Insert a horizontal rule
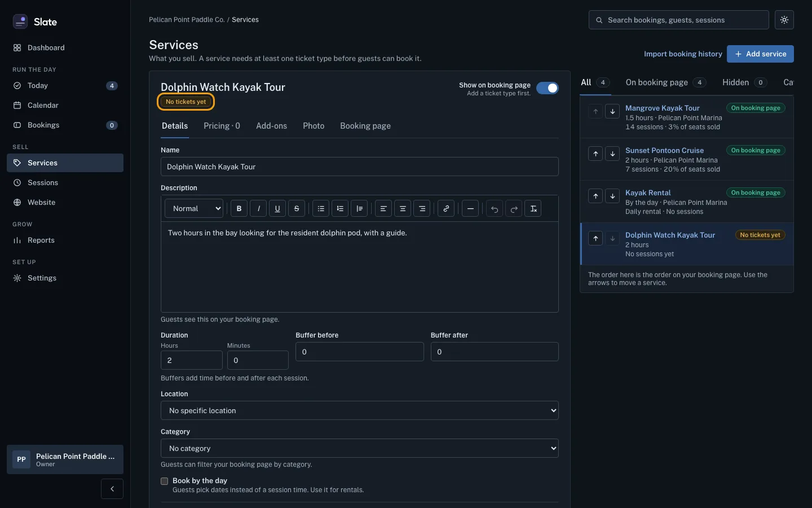 click(x=470, y=209)
